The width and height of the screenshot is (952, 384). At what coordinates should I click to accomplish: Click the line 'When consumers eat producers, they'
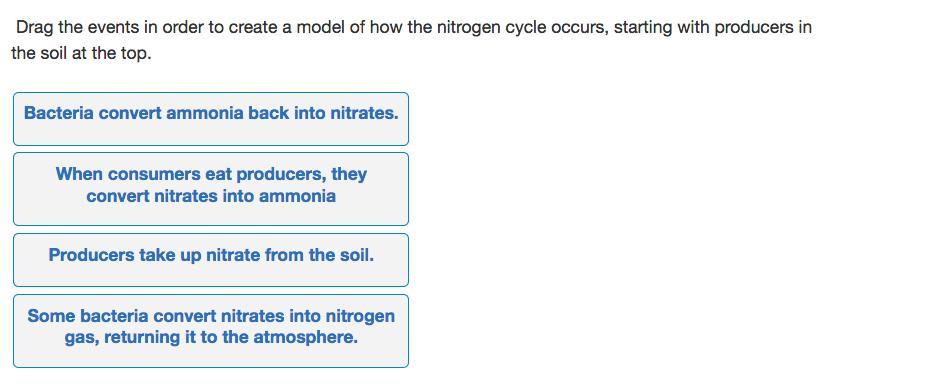pyautogui.click(x=211, y=174)
